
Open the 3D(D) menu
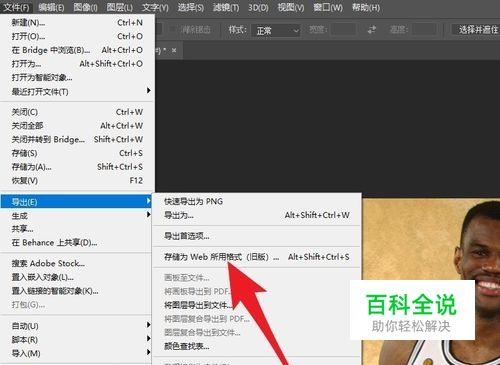[x=258, y=7]
